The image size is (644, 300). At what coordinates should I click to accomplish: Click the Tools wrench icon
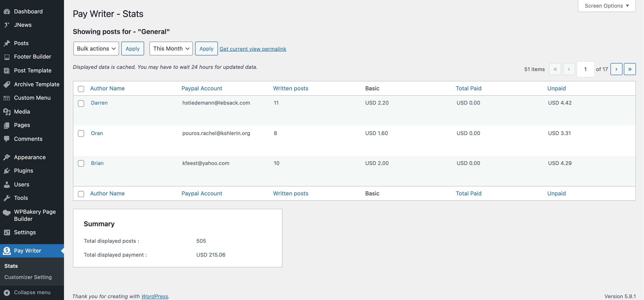point(7,198)
